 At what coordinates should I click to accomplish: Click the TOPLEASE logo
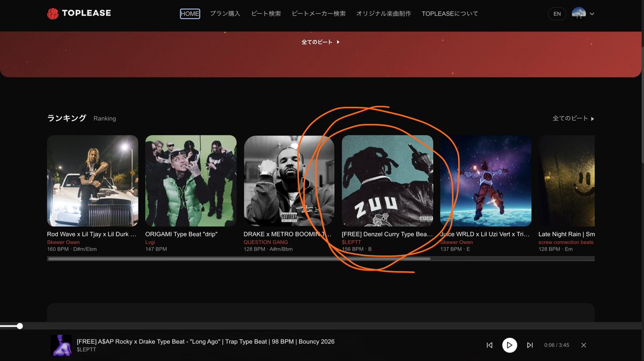point(79,13)
